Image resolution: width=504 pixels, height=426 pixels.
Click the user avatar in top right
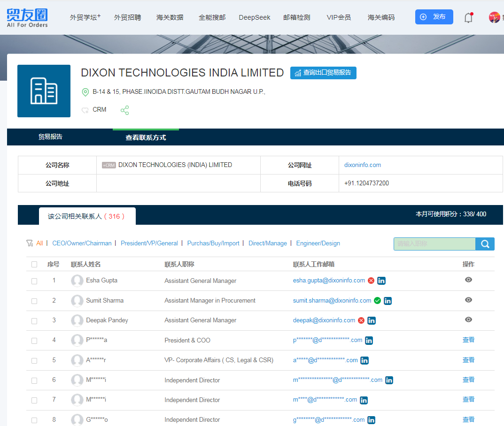click(x=494, y=18)
